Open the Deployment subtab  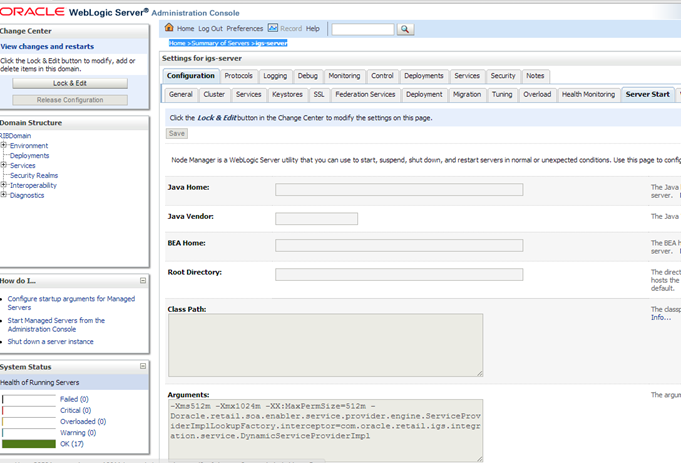click(x=424, y=94)
